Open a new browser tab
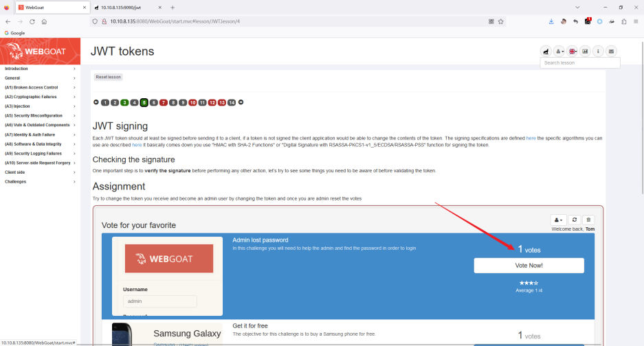 point(173,8)
